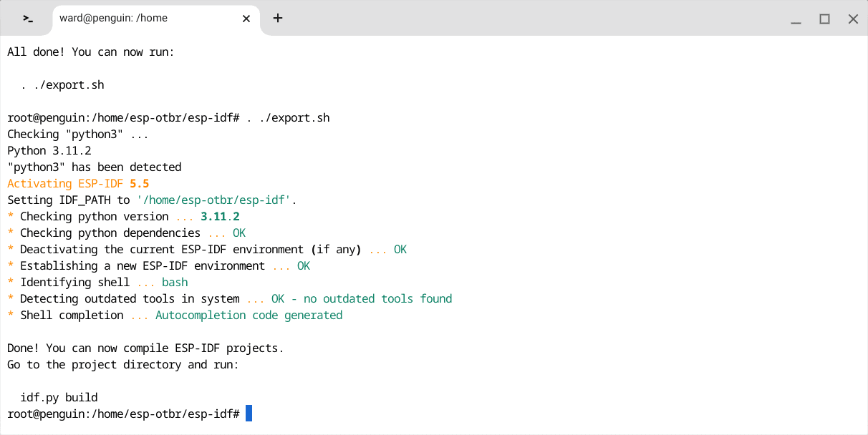This screenshot has height=435, width=868.
Task: Click the 'Identifying shell ... bash' line
Action: 97,283
